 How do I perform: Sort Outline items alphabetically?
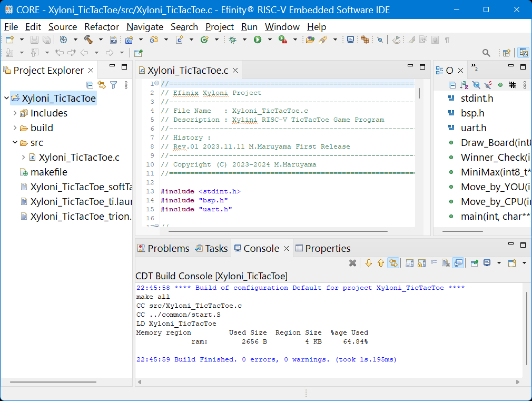(464, 85)
